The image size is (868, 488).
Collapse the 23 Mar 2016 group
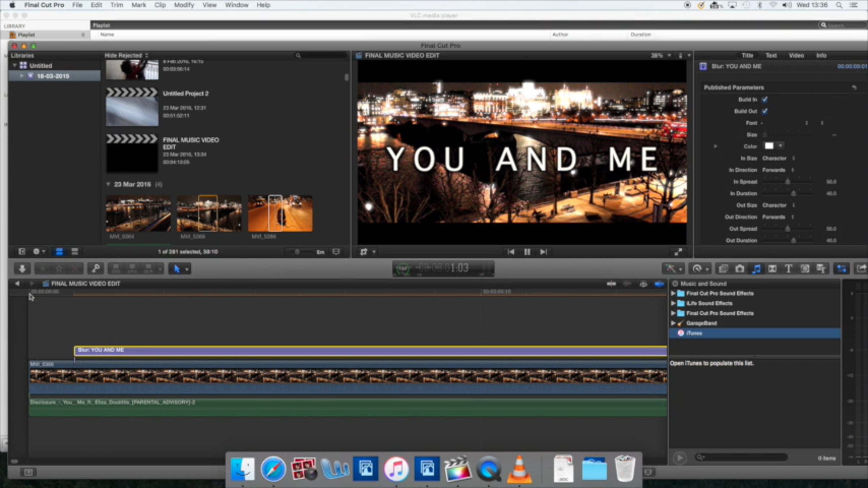(108, 184)
